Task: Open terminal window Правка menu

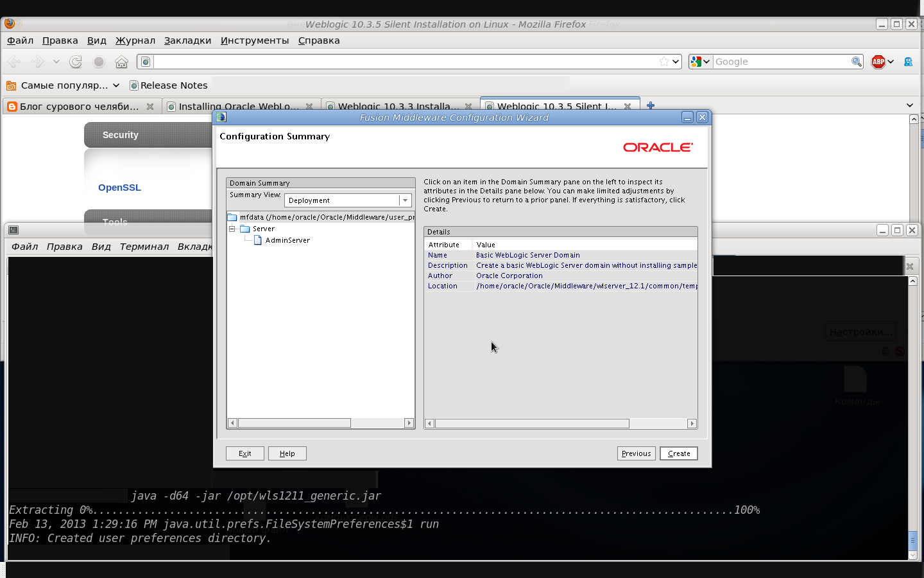Action: click(65, 247)
